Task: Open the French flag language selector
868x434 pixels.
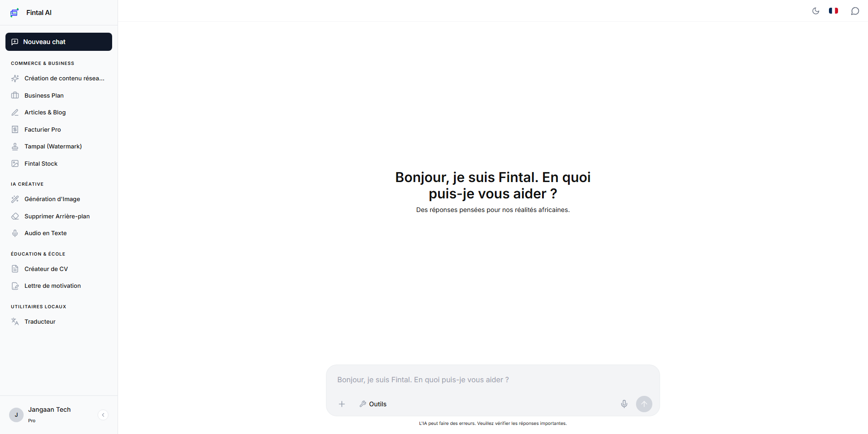Action: [833, 11]
